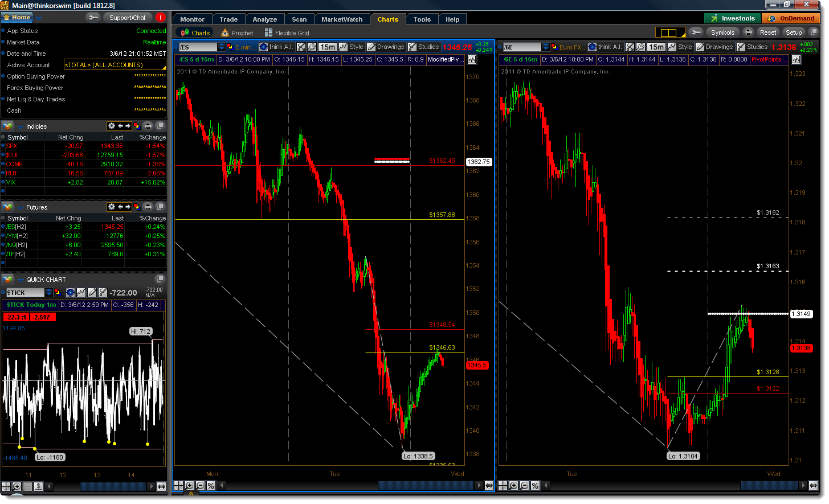Open the $TICK symbol dropdown arrow
The width and height of the screenshot is (829, 504).
(49, 292)
